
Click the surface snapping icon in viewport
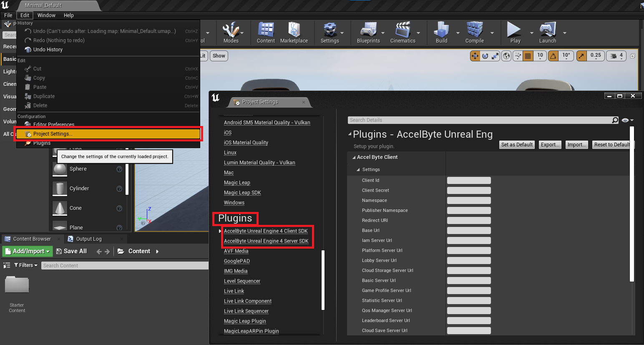[x=518, y=56]
